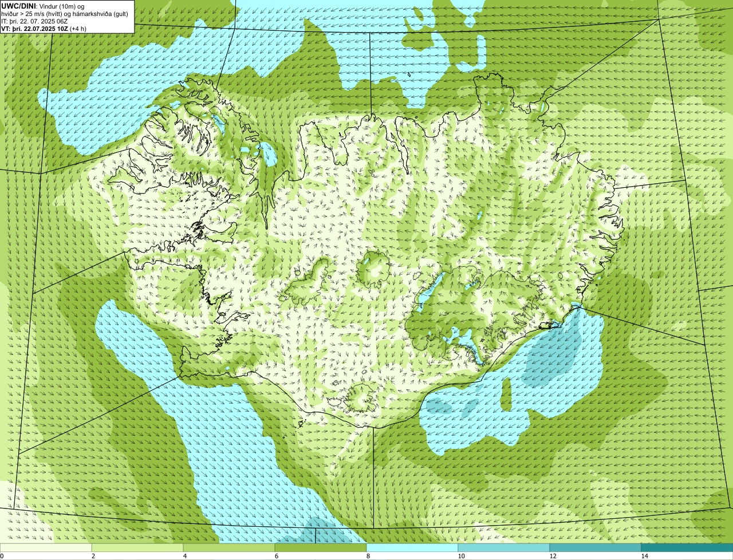This screenshot has height=560, width=733.
Task: Click the "0" legend scale label
Action: tap(2, 556)
